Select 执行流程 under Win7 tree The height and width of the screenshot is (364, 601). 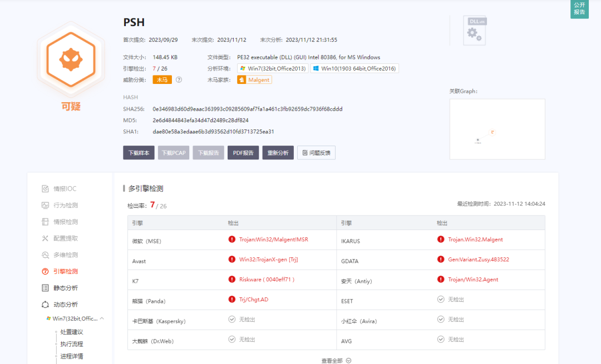72,344
